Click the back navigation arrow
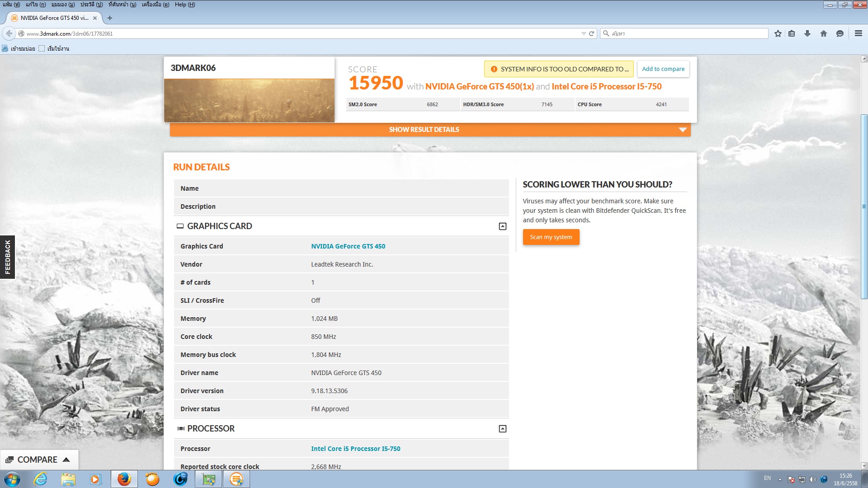The image size is (868, 488). pyautogui.click(x=9, y=33)
